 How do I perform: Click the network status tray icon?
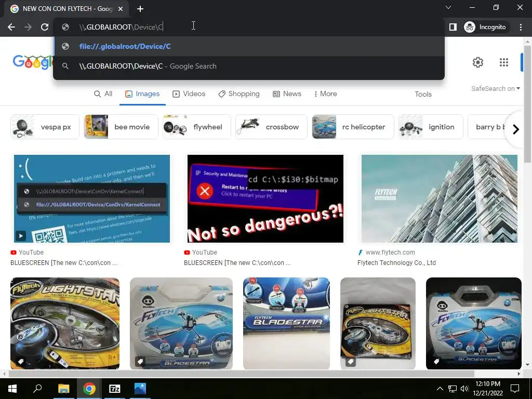pyautogui.click(x=453, y=389)
